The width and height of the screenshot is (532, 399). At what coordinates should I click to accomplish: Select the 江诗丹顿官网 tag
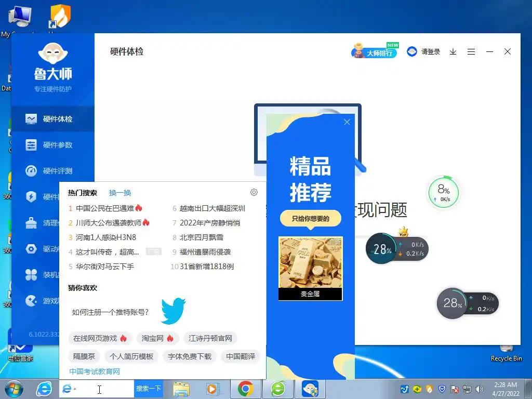click(210, 338)
